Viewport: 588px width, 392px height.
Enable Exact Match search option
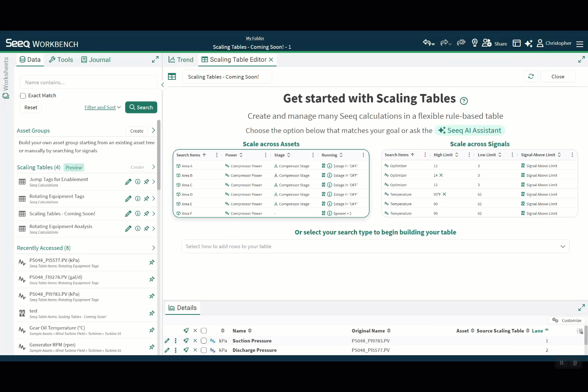point(23,95)
